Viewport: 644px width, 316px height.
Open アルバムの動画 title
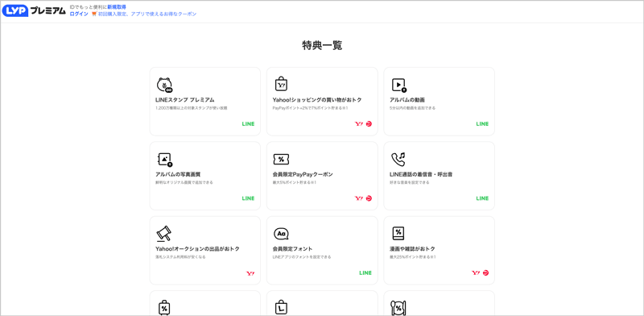click(x=407, y=100)
